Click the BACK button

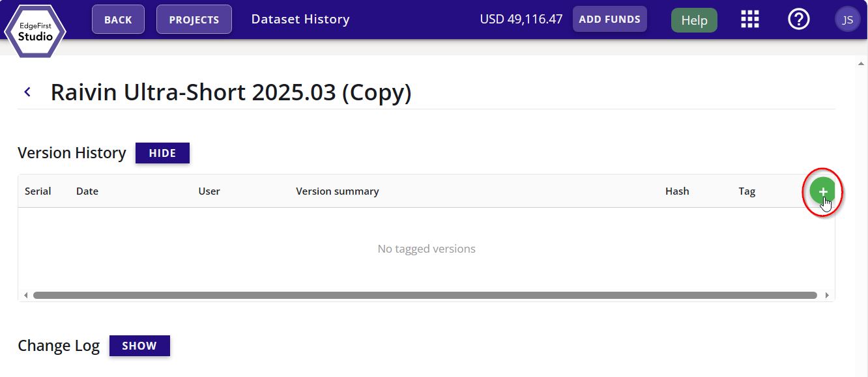pos(118,19)
